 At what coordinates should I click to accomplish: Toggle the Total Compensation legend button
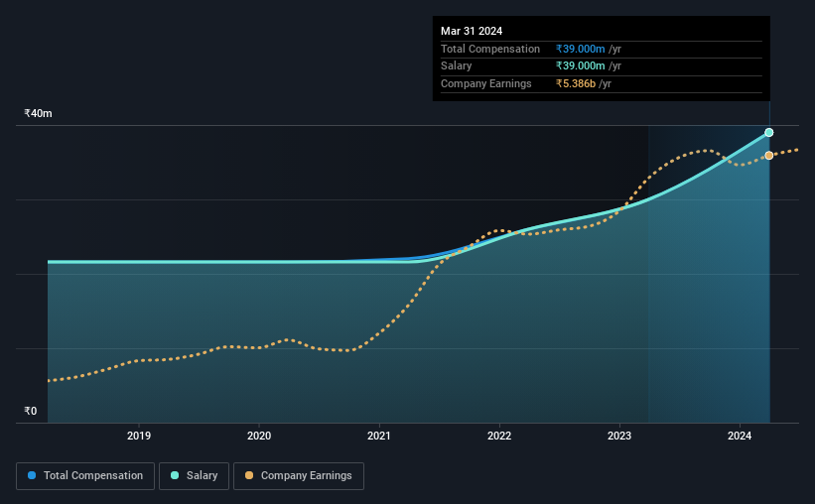point(85,476)
